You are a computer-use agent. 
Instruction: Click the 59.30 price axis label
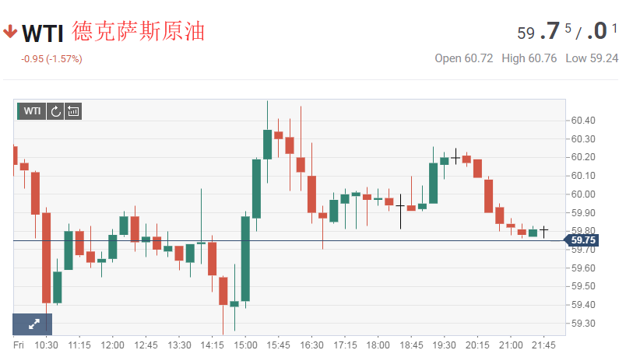582,324
